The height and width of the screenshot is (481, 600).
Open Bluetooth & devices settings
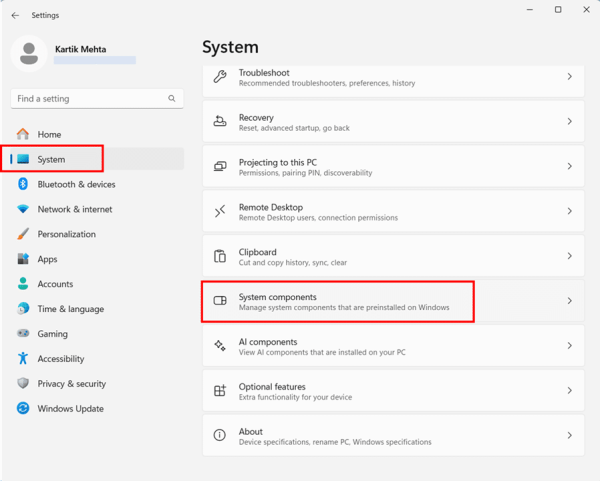point(97,184)
